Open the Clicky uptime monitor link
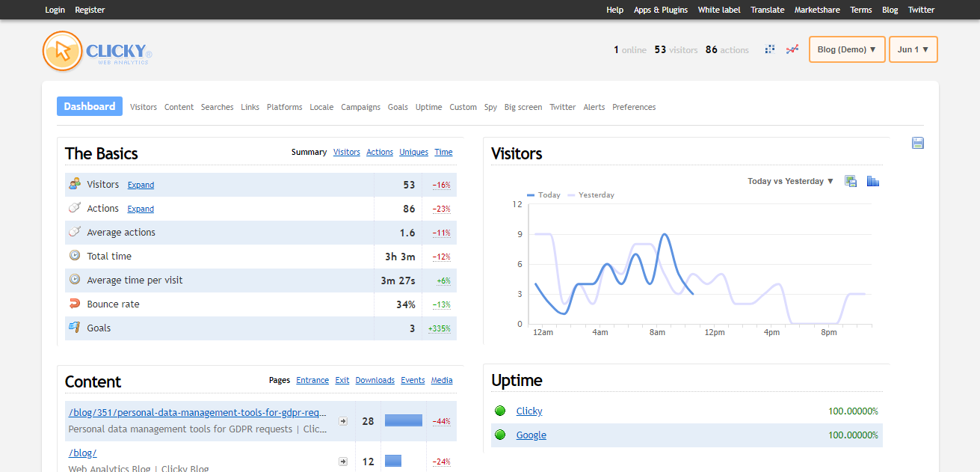 coord(529,411)
